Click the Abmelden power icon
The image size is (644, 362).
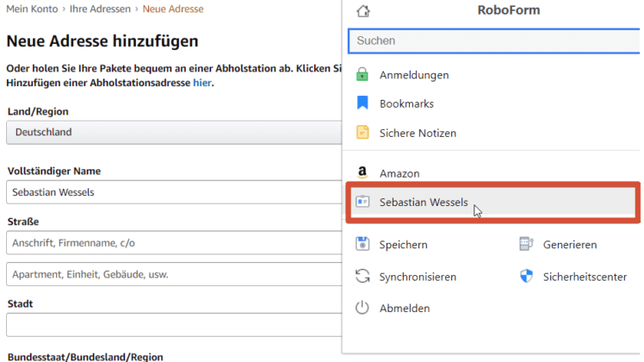362,308
